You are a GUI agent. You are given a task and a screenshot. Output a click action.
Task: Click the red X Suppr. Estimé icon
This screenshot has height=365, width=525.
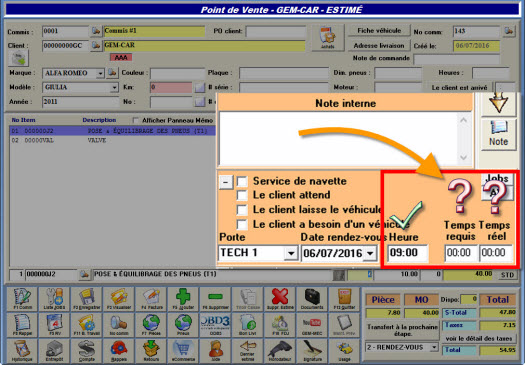click(x=280, y=298)
